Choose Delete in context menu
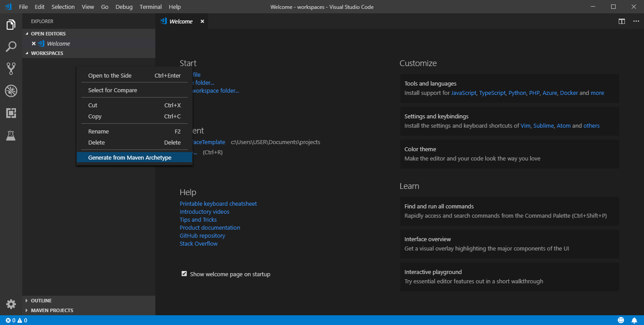The image size is (644, 325). point(134,142)
